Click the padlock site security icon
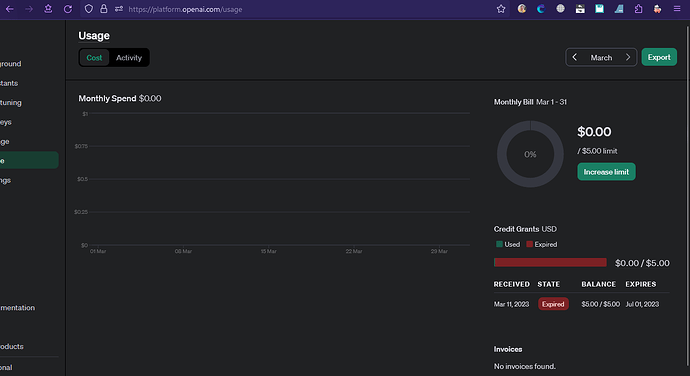 [x=104, y=9]
